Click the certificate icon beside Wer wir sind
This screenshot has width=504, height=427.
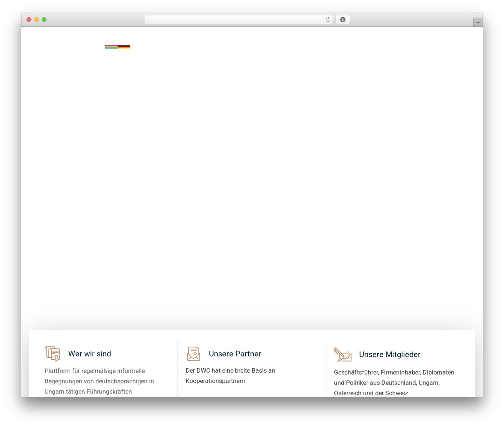click(52, 354)
